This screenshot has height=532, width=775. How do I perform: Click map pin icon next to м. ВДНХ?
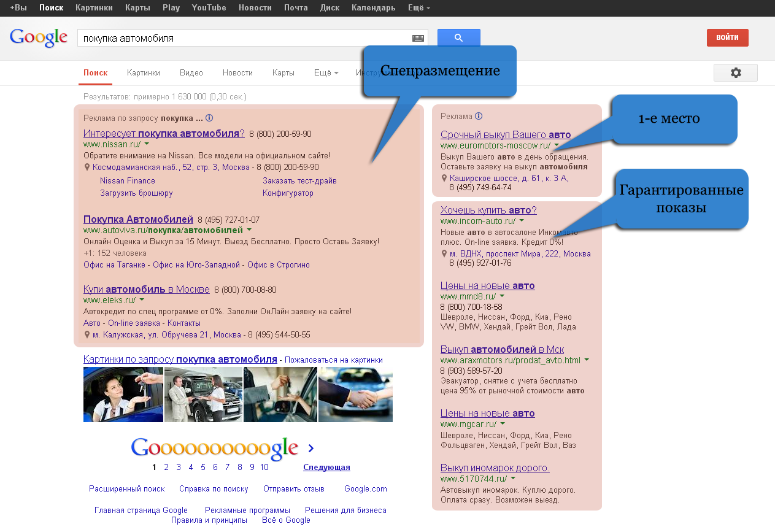pos(444,253)
